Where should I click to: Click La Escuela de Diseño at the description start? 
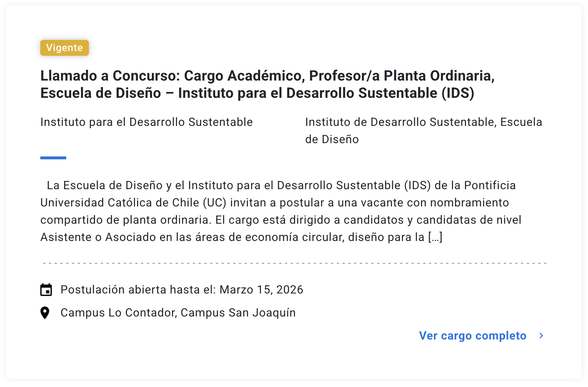tap(105, 185)
